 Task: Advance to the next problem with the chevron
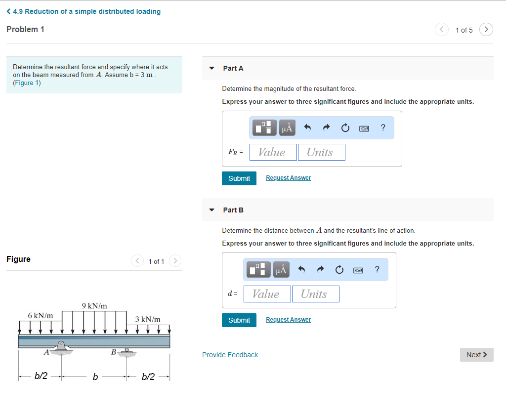pos(486,30)
